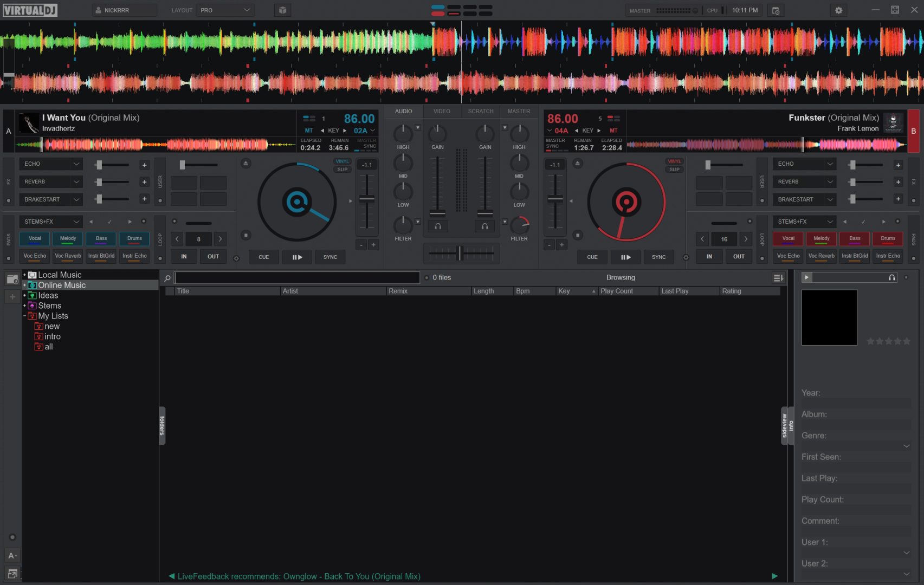Viewport: 924px width, 585px height.
Task: Open the settings gear icon
Action: point(838,10)
